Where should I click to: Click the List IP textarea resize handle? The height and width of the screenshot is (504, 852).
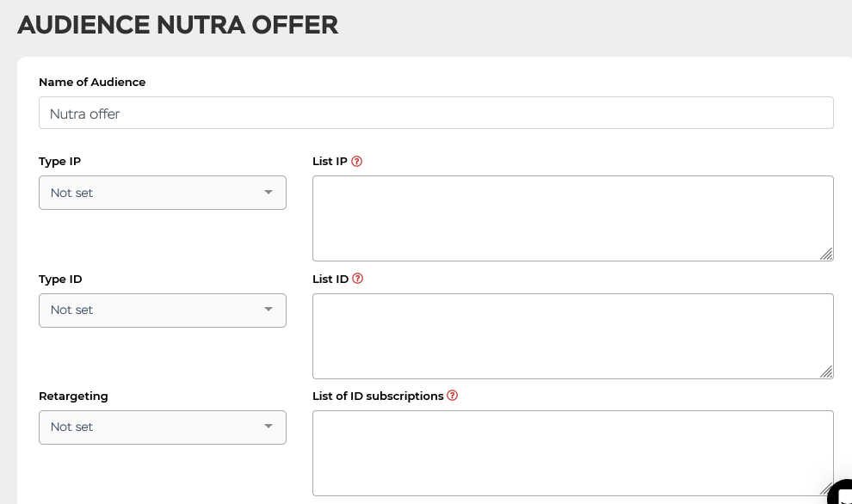pos(826,255)
